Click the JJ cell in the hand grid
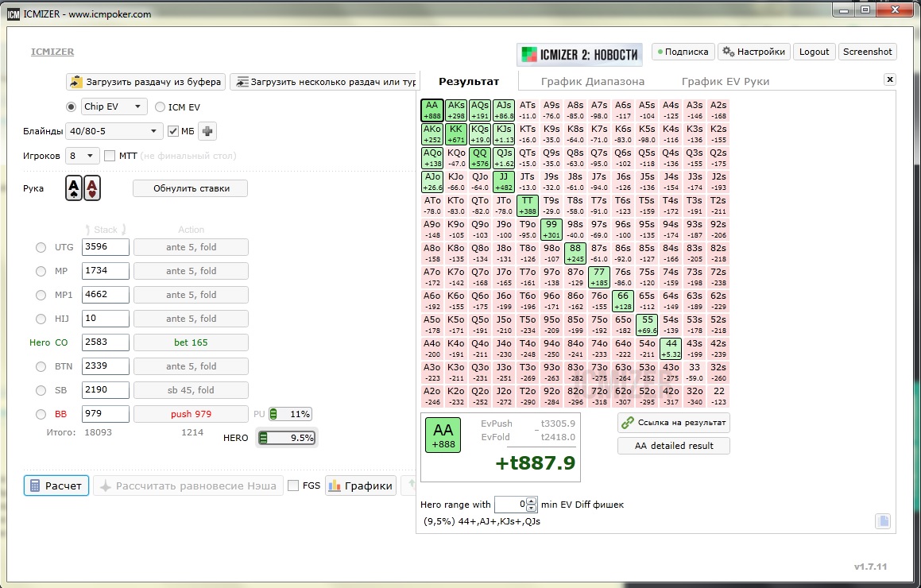 504,181
